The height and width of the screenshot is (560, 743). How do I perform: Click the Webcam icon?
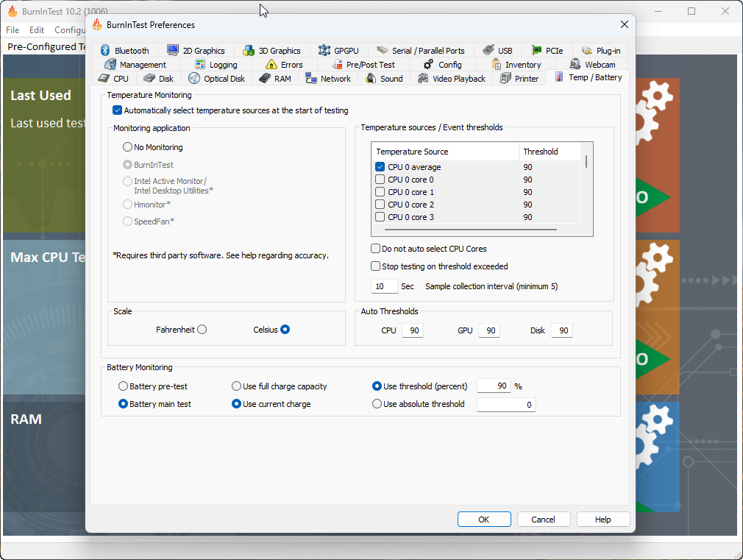pyautogui.click(x=575, y=64)
